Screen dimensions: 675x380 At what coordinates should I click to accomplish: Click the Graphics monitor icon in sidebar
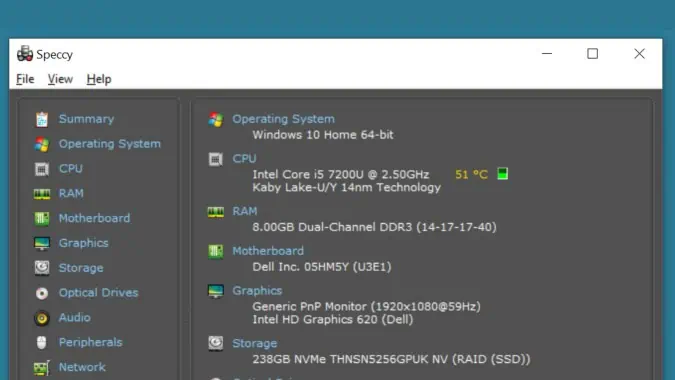42,244
